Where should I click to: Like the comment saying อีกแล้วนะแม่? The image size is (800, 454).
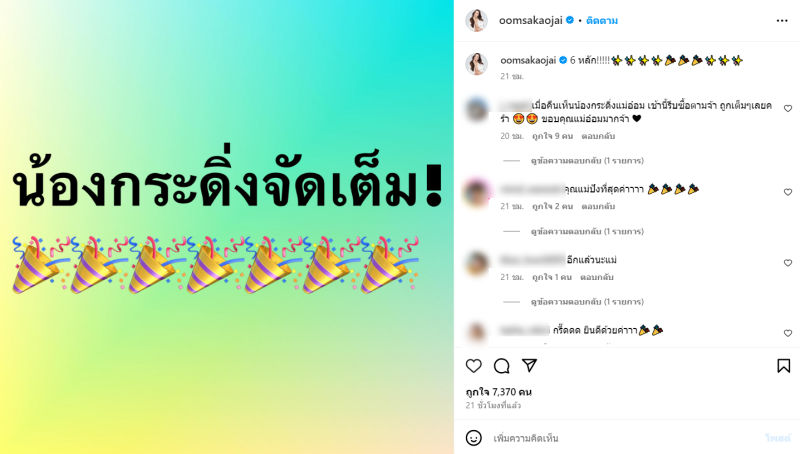coord(788,263)
